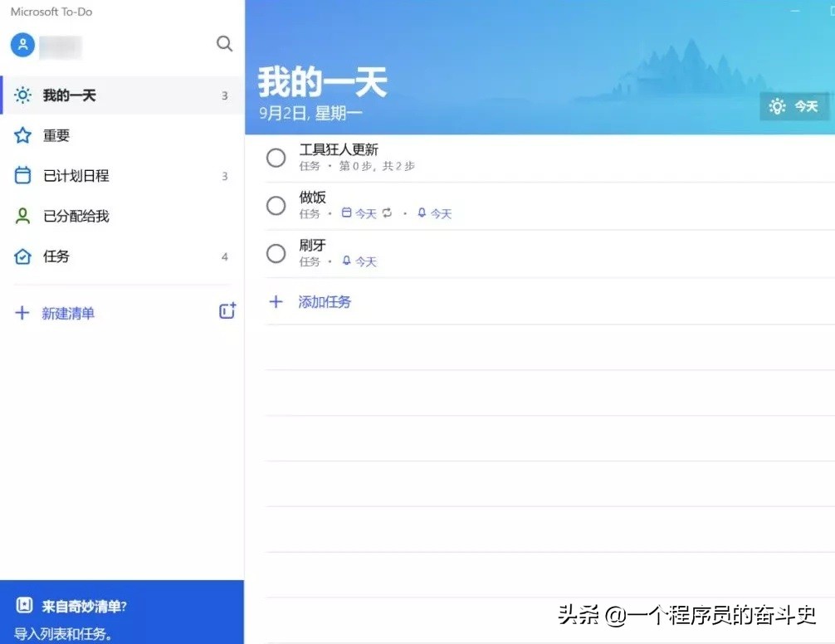Click 导入列表和任务 link

pos(62,633)
